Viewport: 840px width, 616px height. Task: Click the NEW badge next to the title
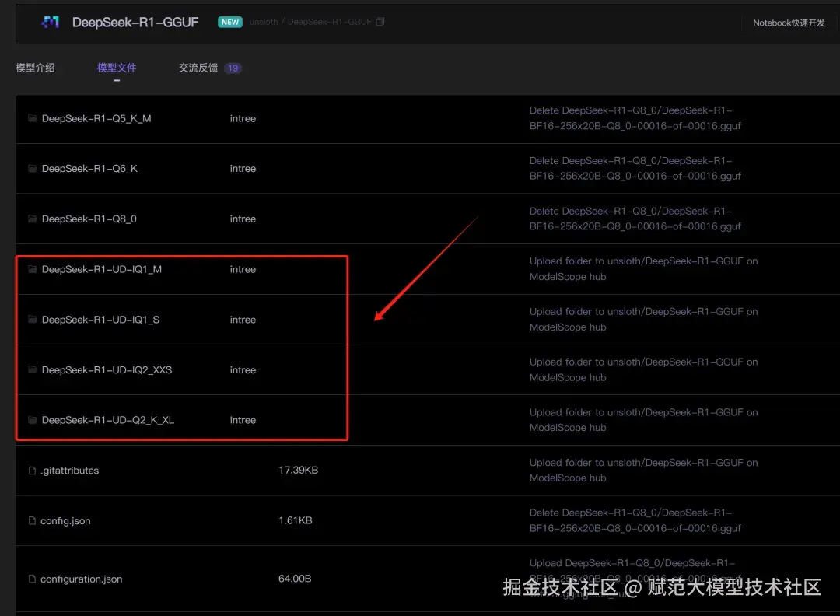pos(229,22)
